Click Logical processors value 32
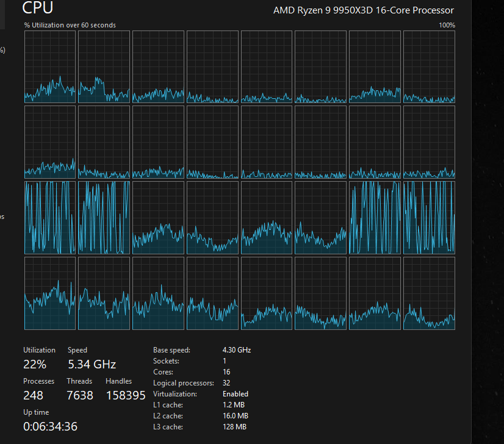504x444 pixels. tap(226, 382)
